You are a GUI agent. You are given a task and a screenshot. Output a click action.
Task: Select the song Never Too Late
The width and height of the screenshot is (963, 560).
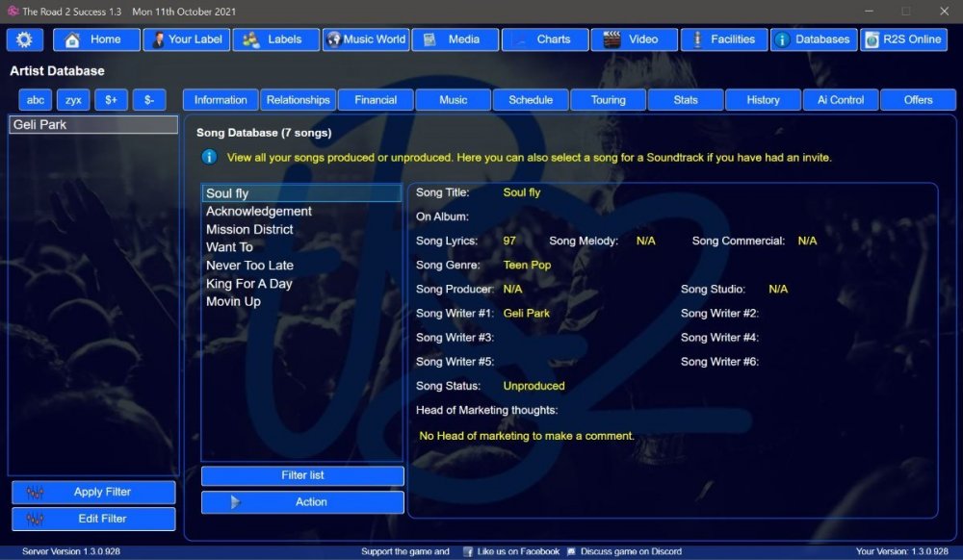tap(249, 266)
